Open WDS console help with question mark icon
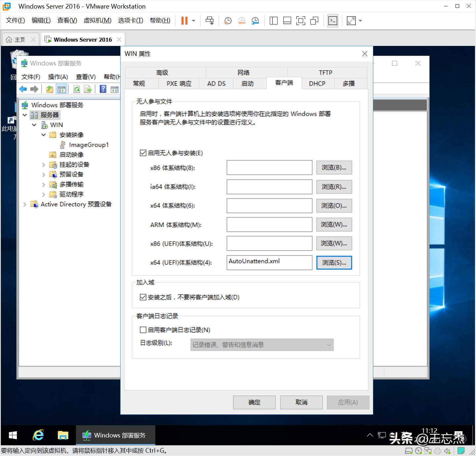This screenshot has height=456, width=476. point(103,89)
